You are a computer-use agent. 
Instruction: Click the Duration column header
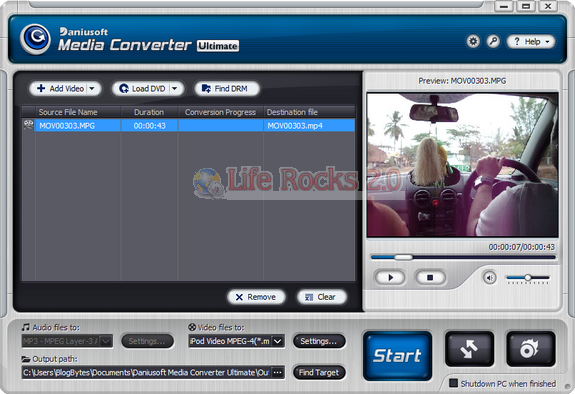tap(149, 112)
